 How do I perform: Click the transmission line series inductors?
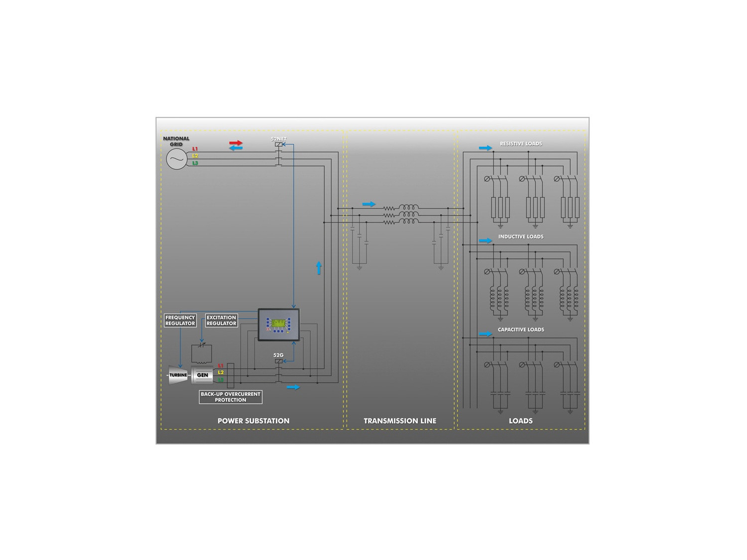(409, 215)
